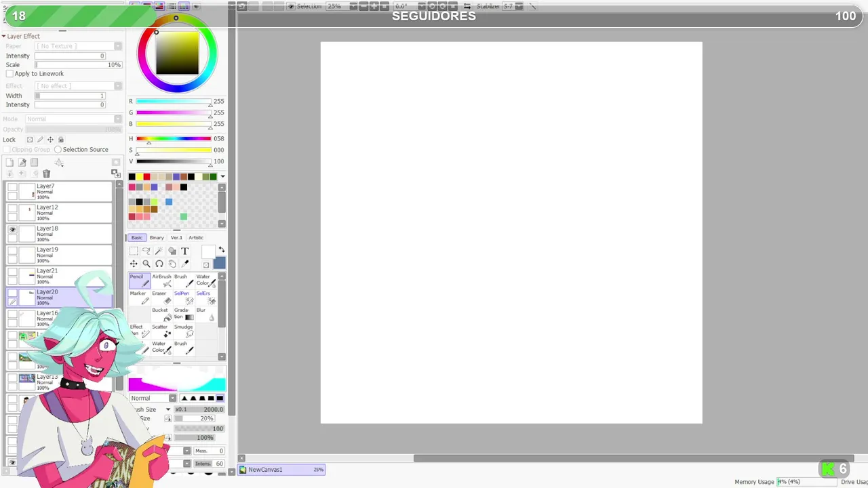This screenshot has width=868, height=488.
Task: Swap foreground and background colors
Action: click(221, 250)
